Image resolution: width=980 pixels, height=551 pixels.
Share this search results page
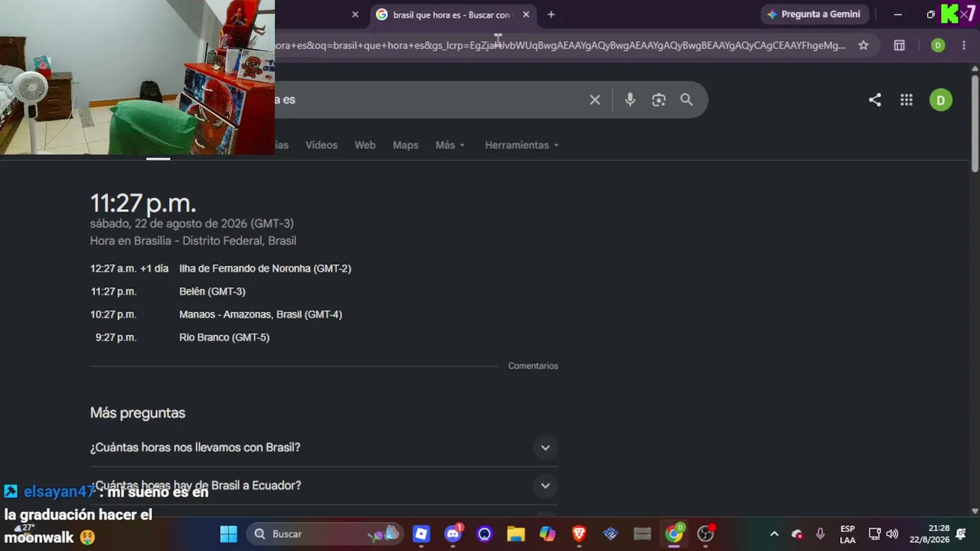874,99
